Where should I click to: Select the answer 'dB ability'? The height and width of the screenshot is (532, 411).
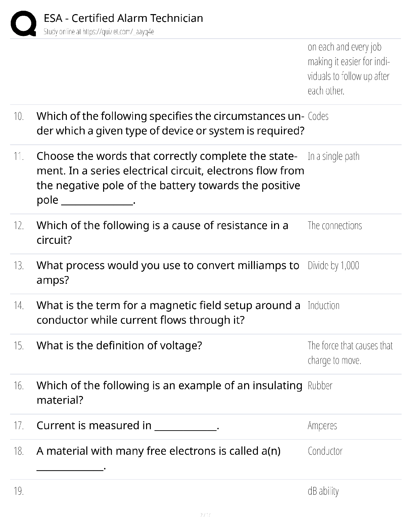(323, 491)
